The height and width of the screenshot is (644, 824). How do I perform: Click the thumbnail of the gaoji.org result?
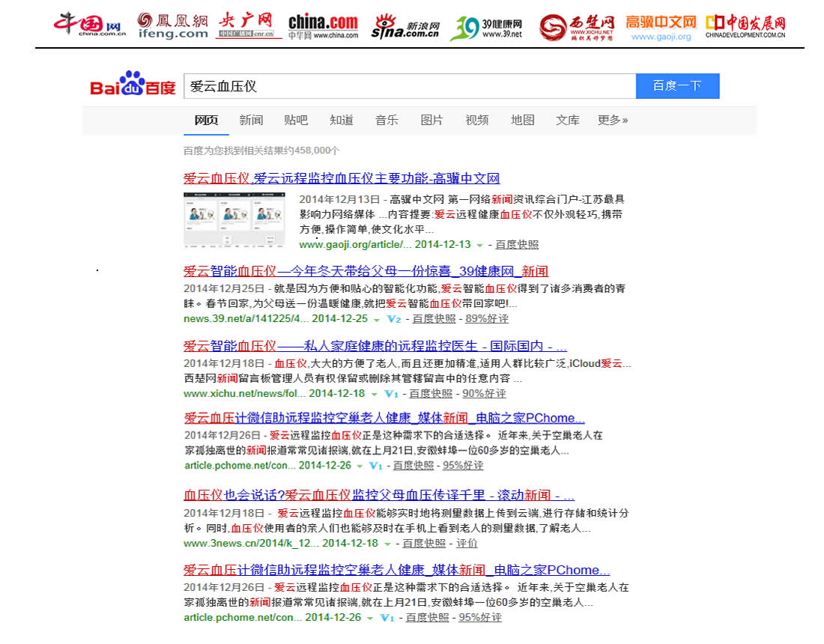tap(234, 220)
